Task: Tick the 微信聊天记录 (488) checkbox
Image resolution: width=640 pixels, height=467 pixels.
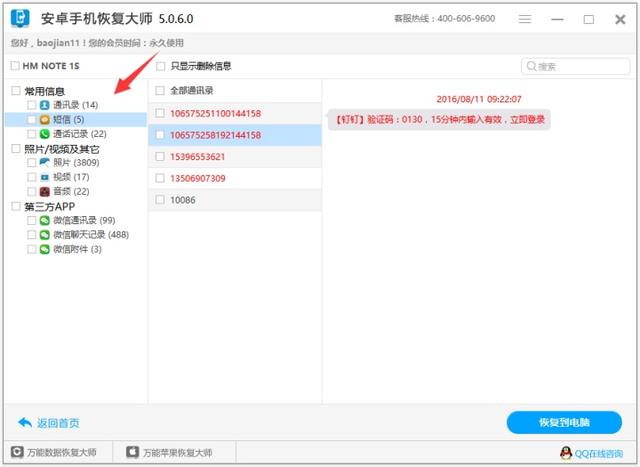Action: tap(31, 235)
